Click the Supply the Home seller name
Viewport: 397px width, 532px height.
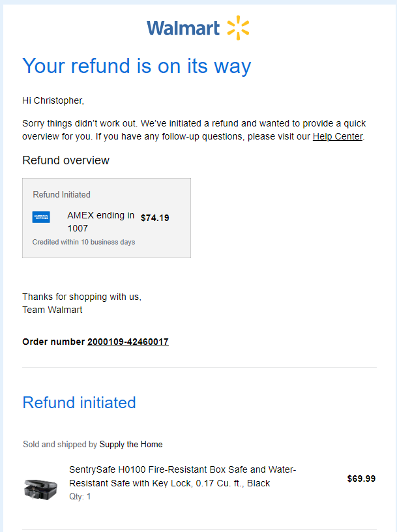pos(131,444)
